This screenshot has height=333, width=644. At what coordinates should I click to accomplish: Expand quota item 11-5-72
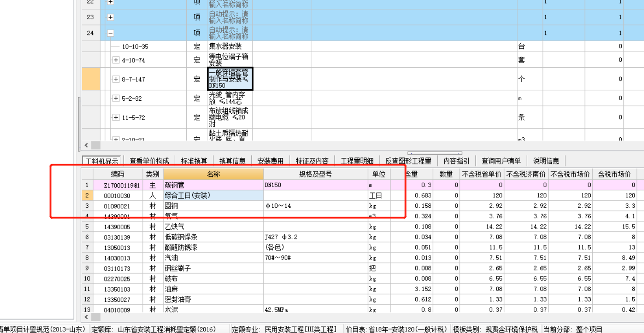(116, 117)
